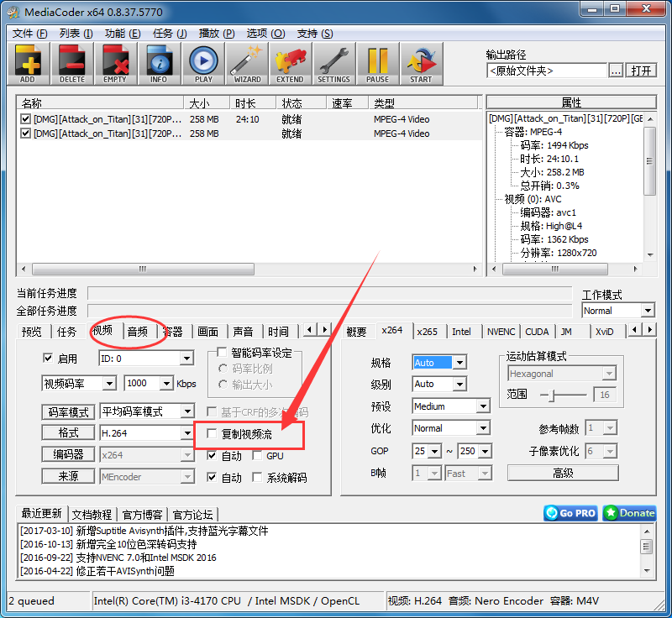672x618 pixels.
Task: Switch to the x265 tab
Action: 428,331
